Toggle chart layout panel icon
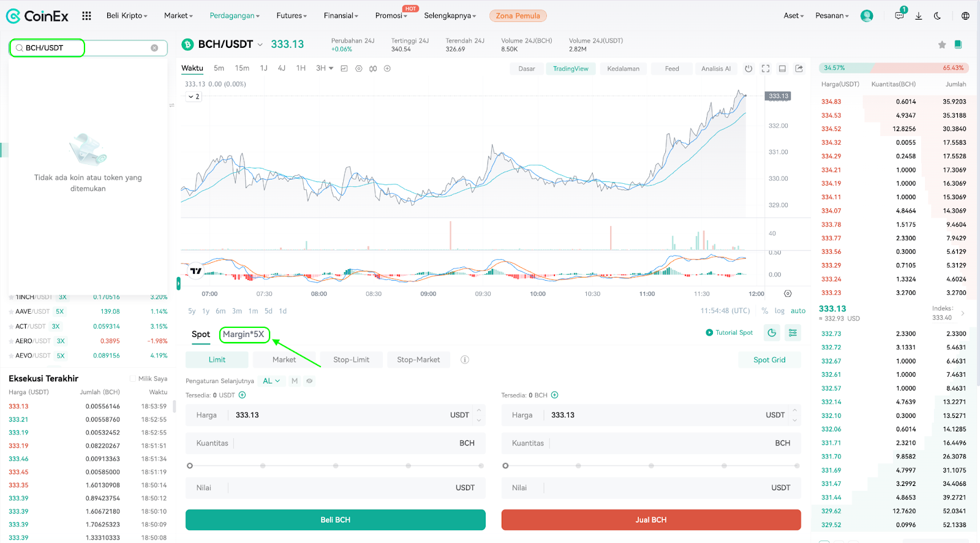 click(x=782, y=69)
